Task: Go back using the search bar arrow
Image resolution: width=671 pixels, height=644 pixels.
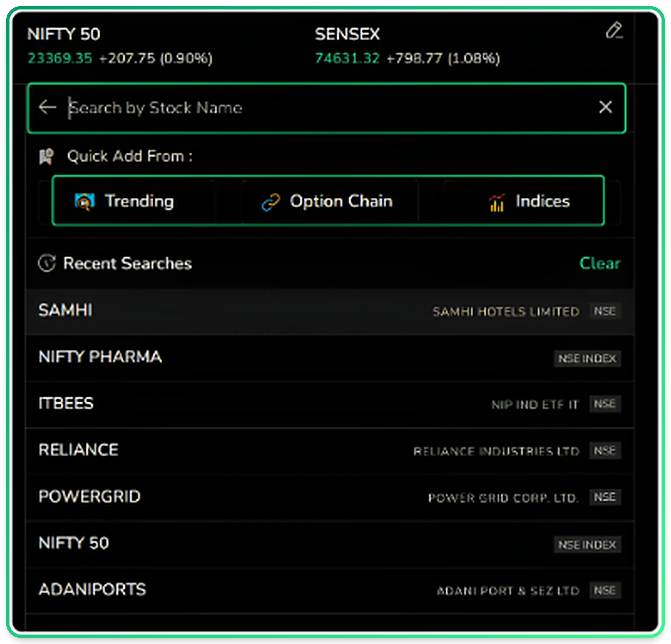Action: click(x=48, y=107)
